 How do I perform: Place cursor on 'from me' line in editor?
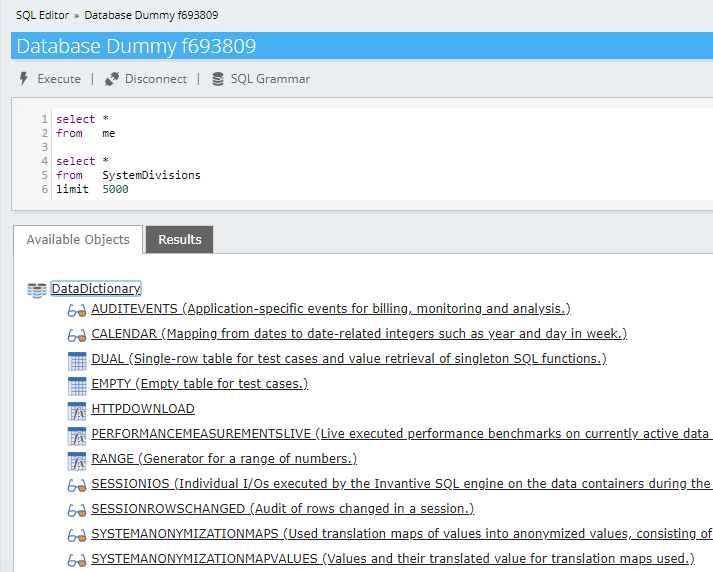(85, 133)
